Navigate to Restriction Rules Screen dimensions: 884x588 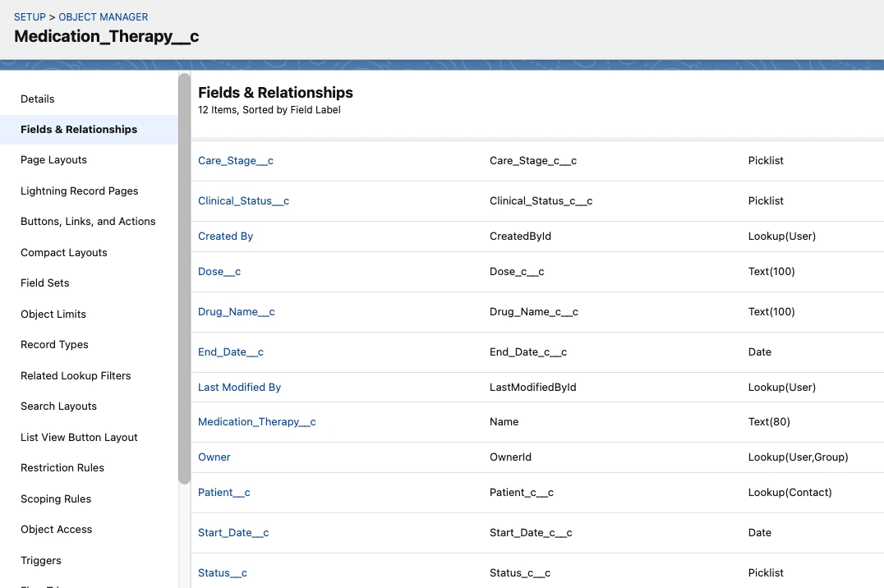[62, 467]
